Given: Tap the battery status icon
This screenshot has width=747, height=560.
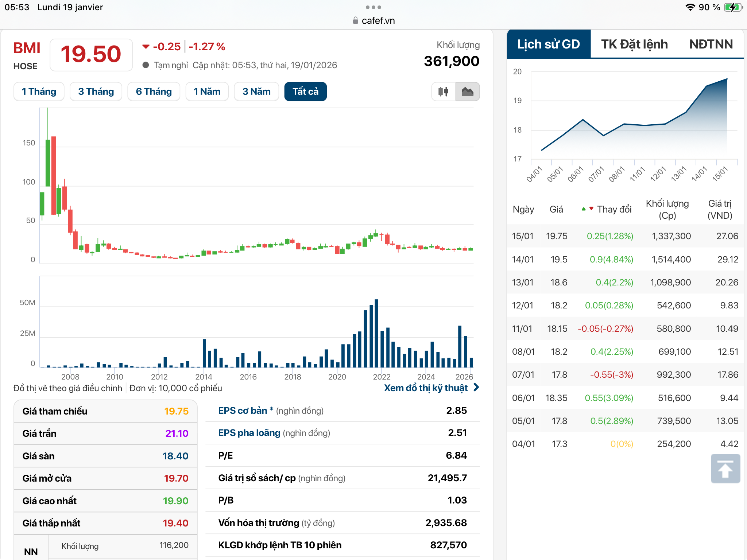Looking at the screenshot, I should (x=733, y=7).
